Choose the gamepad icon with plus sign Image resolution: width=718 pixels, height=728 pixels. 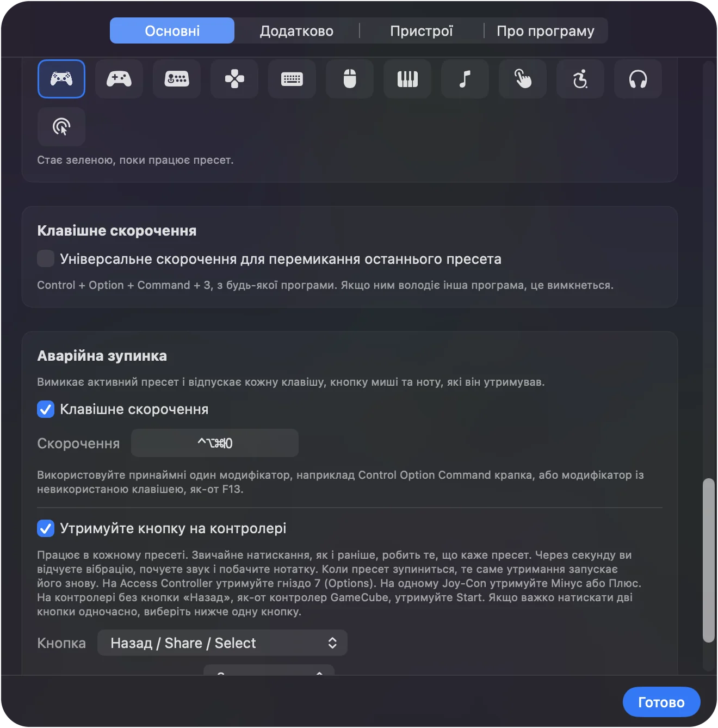(119, 79)
